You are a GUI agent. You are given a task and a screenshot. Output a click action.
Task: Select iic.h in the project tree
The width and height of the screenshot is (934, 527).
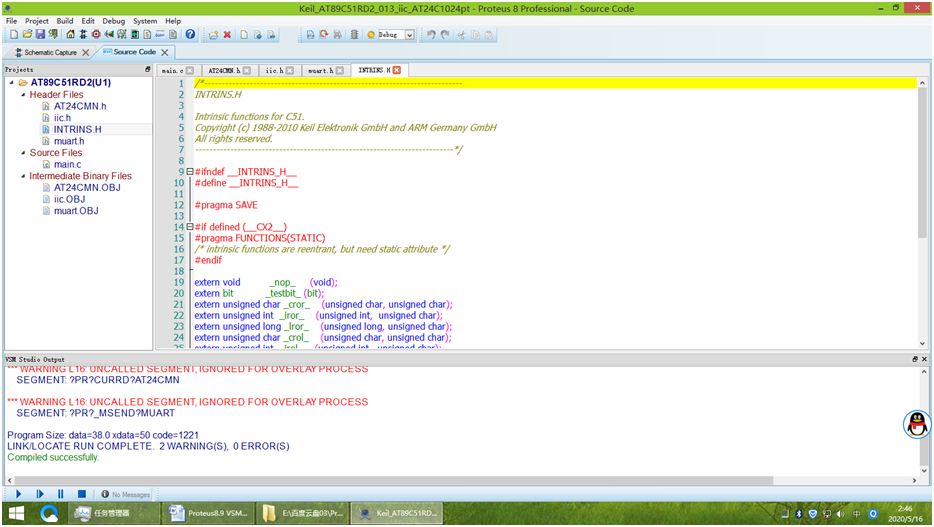(x=62, y=118)
